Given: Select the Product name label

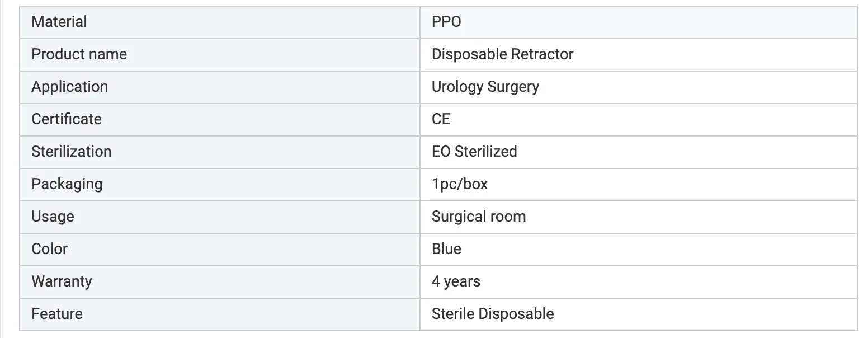Looking at the screenshot, I should pos(79,54).
